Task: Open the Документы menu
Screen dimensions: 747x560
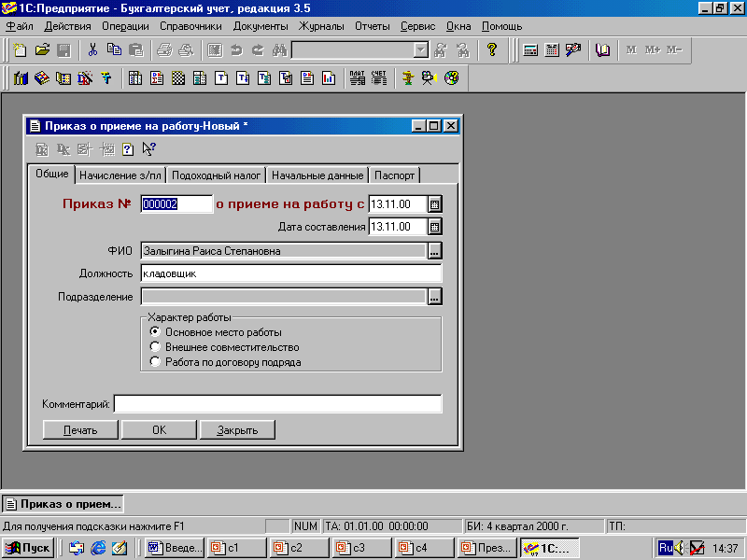Action: [261, 27]
